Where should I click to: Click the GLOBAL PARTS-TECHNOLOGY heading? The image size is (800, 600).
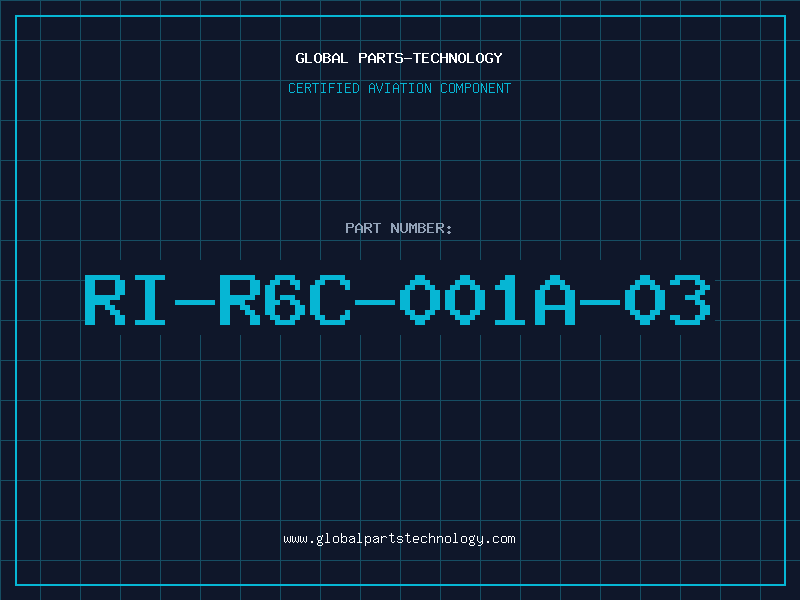tap(399, 58)
